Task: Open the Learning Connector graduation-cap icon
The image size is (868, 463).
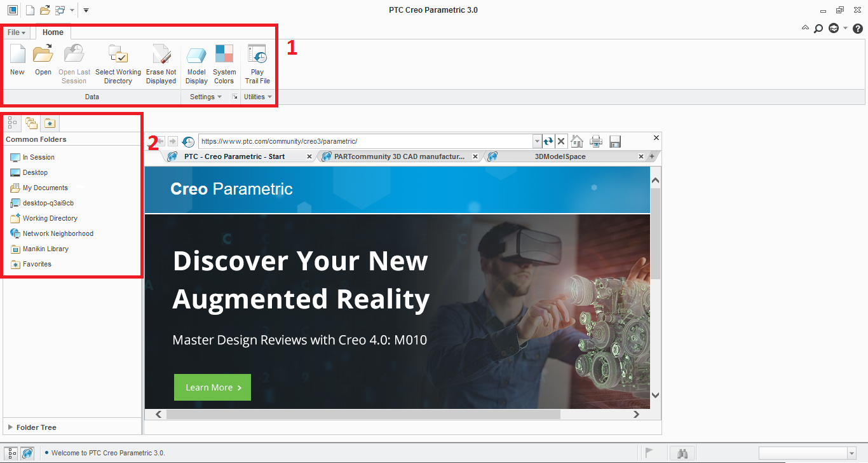Action: click(834, 29)
